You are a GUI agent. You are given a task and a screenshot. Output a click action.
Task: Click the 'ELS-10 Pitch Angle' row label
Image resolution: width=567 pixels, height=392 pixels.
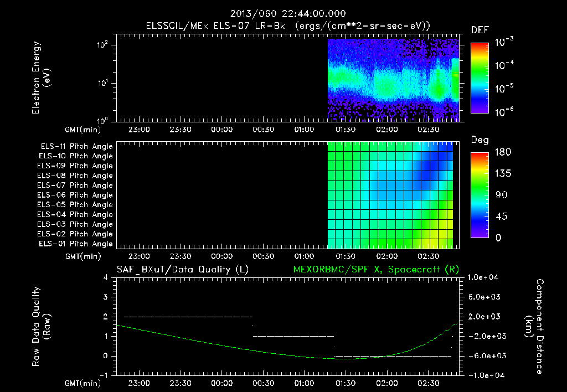tap(76, 156)
